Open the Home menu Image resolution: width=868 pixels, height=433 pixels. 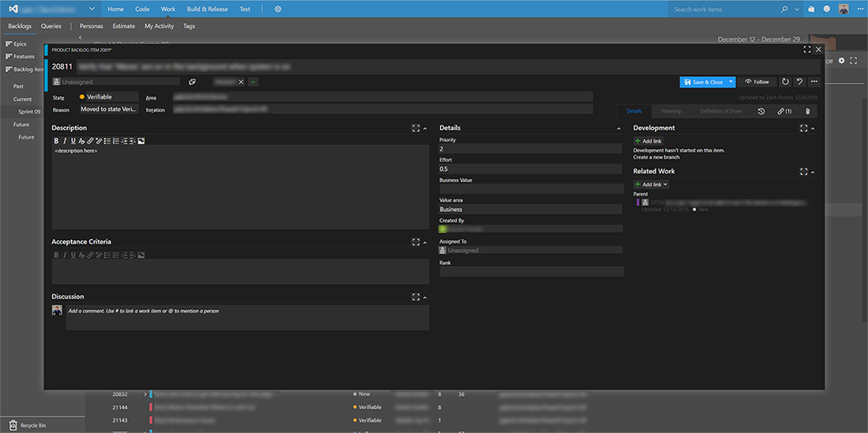click(x=116, y=9)
